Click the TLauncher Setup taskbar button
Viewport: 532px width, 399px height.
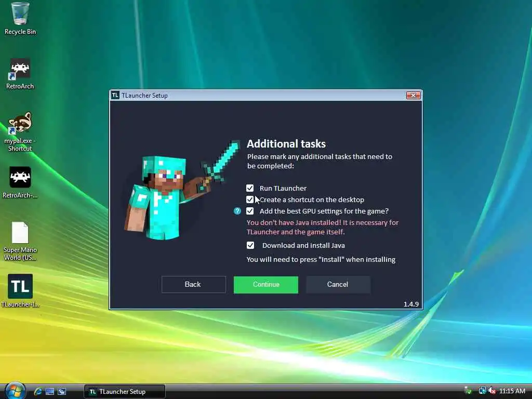tap(125, 392)
